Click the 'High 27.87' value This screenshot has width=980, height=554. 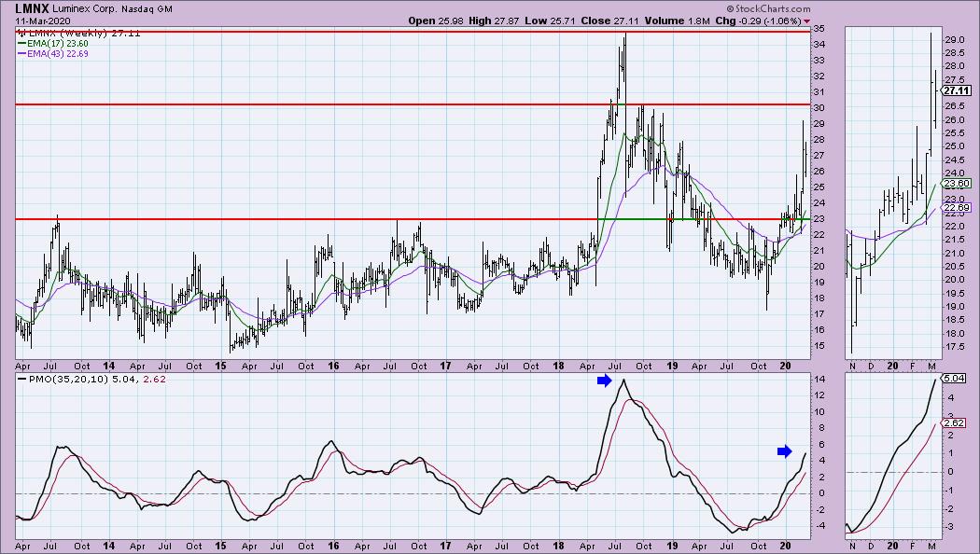coord(494,21)
